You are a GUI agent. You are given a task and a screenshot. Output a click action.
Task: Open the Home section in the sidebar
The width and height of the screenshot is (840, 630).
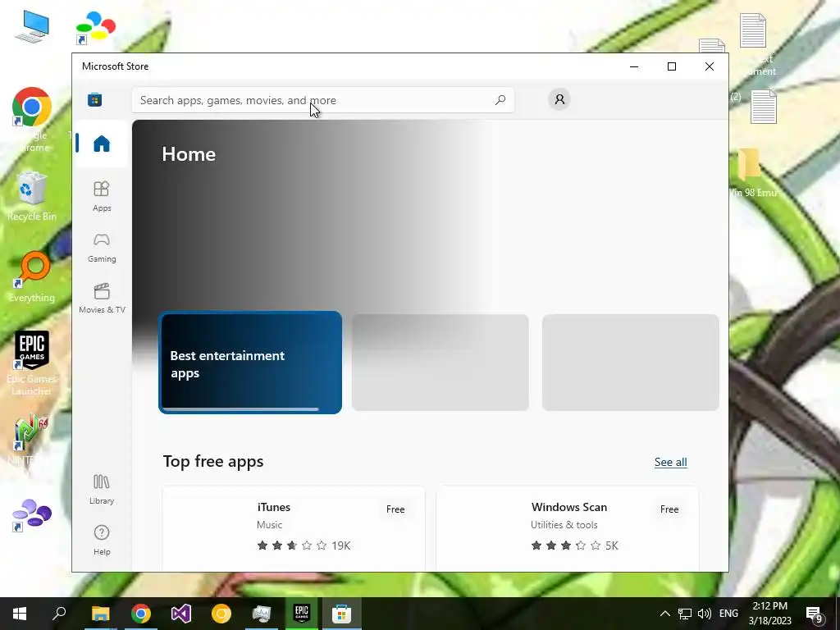[101, 144]
